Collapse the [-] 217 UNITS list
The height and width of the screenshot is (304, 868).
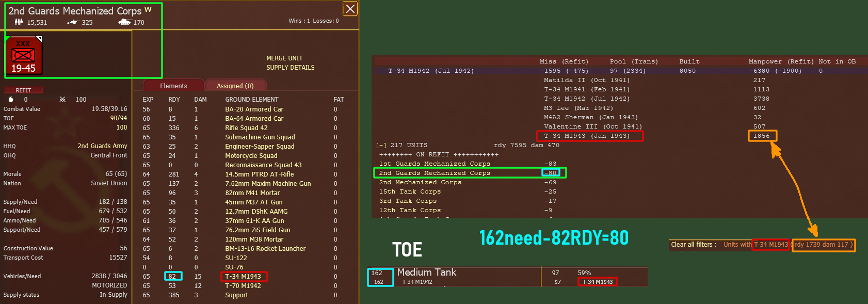(381, 146)
